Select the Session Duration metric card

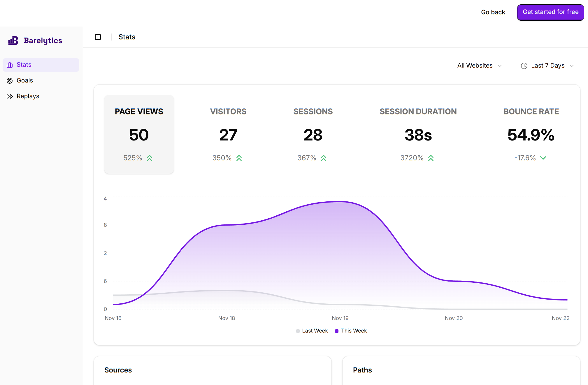coord(418,134)
